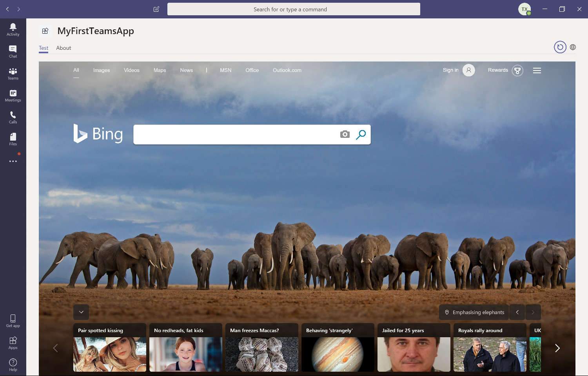Click the Bing magnifier search icon
The height and width of the screenshot is (376, 588).
click(x=361, y=134)
